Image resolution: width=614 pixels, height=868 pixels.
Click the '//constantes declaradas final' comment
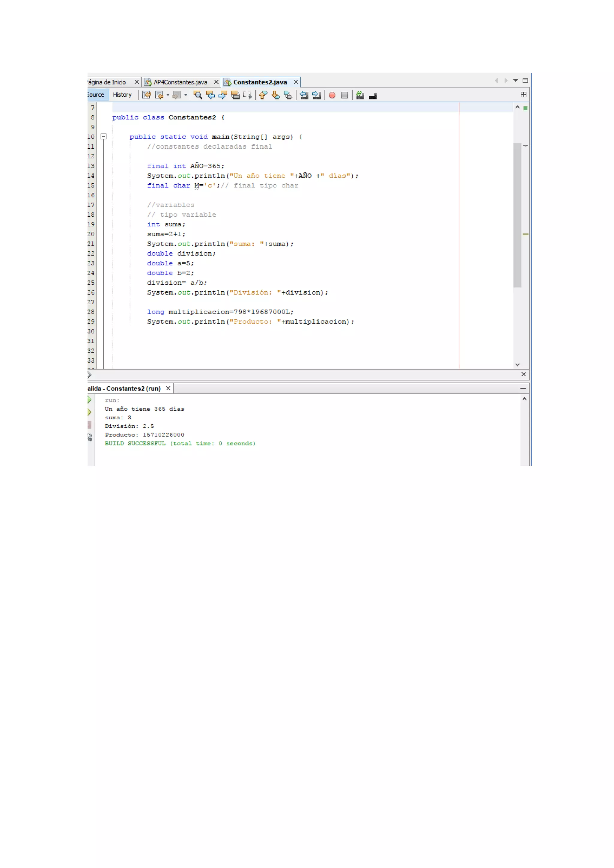tap(210, 146)
